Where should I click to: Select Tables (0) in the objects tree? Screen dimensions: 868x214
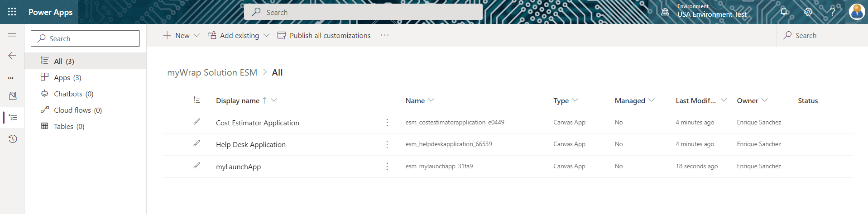85,126
